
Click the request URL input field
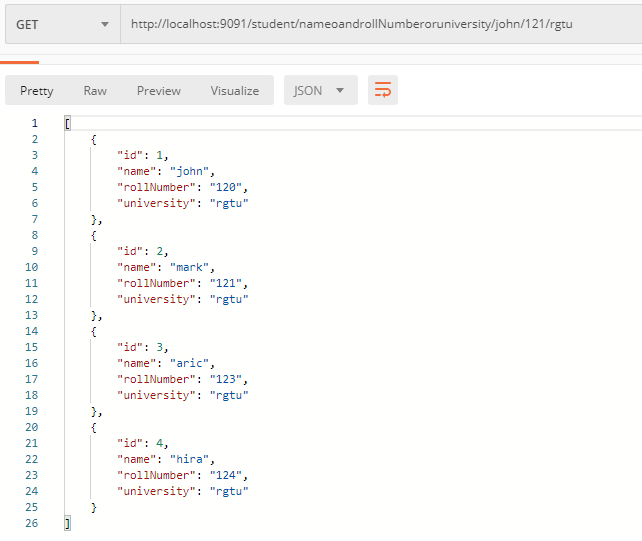coord(380,24)
